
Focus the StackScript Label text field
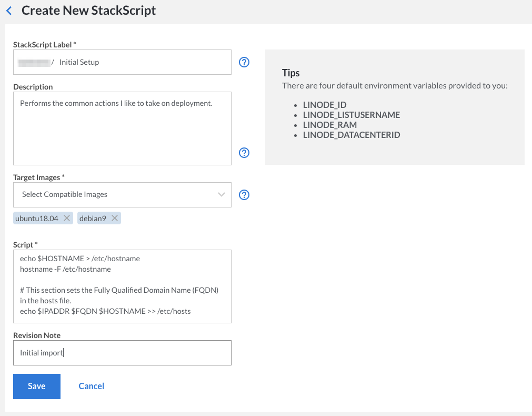coord(142,62)
